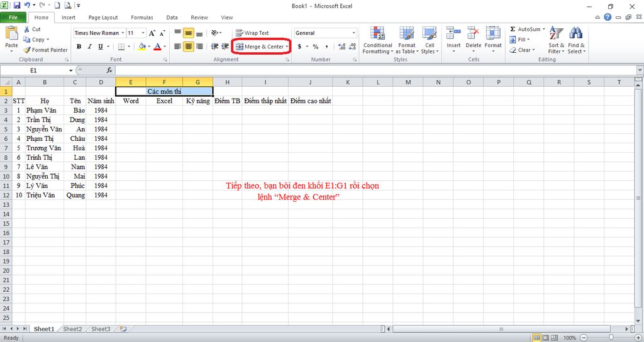Viewport: 644px width, 342px height.
Task: Open Cell Styles gallery
Action: tap(430, 40)
